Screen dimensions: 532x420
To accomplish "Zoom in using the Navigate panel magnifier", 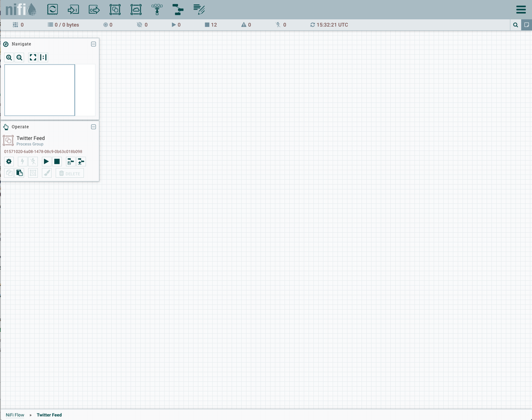I will click(x=9, y=57).
